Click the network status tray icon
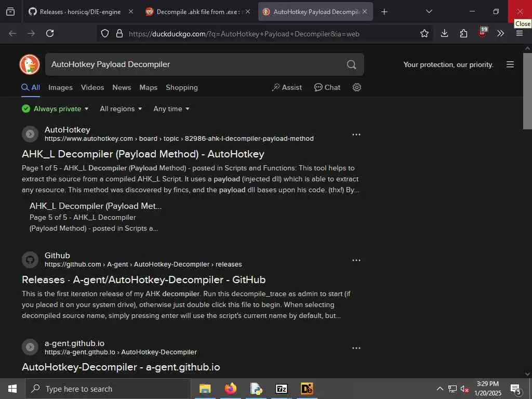The height and width of the screenshot is (399, 532). click(x=453, y=389)
